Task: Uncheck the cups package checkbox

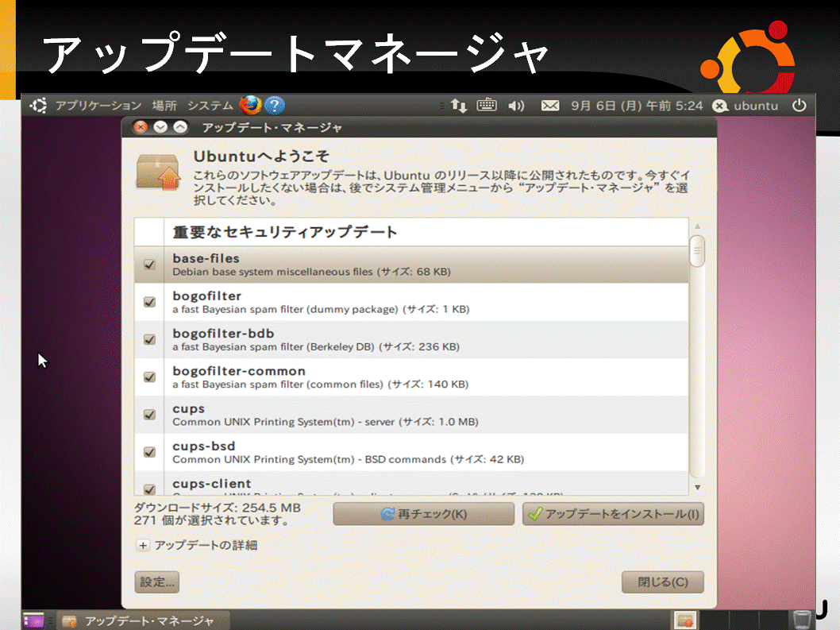Action: [149, 415]
